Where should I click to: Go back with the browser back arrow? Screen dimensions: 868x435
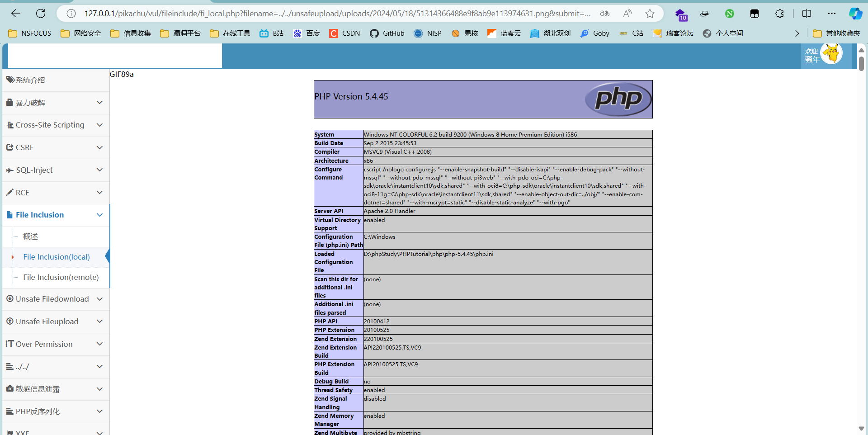16,14
